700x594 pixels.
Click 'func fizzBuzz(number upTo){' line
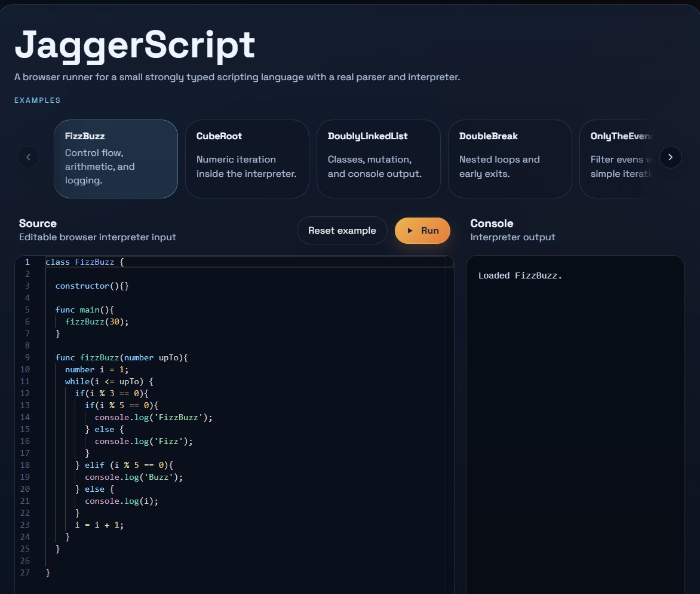point(121,358)
